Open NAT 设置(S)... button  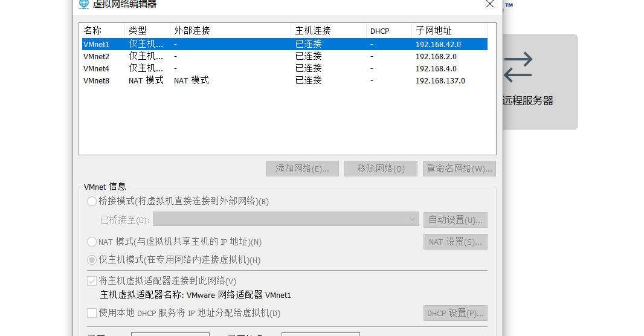[x=456, y=242]
